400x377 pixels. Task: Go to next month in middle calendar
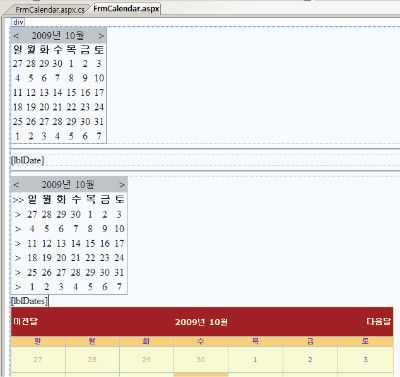(x=122, y=185)
